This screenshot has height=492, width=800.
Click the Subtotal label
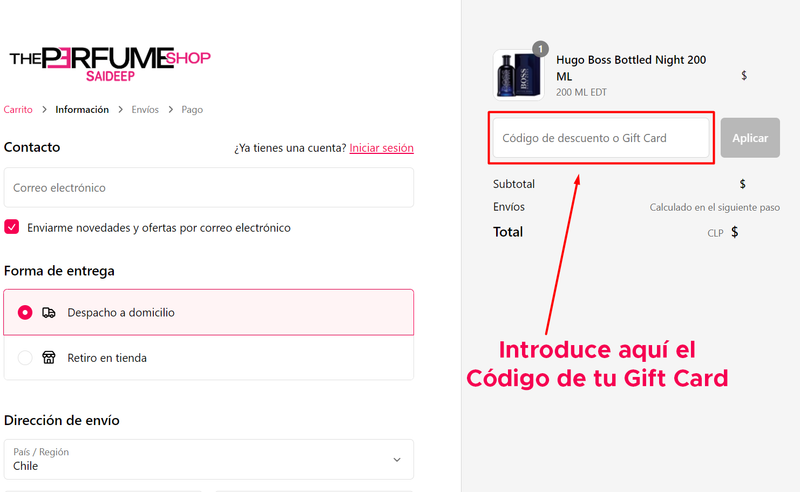[x=514, y=184]
